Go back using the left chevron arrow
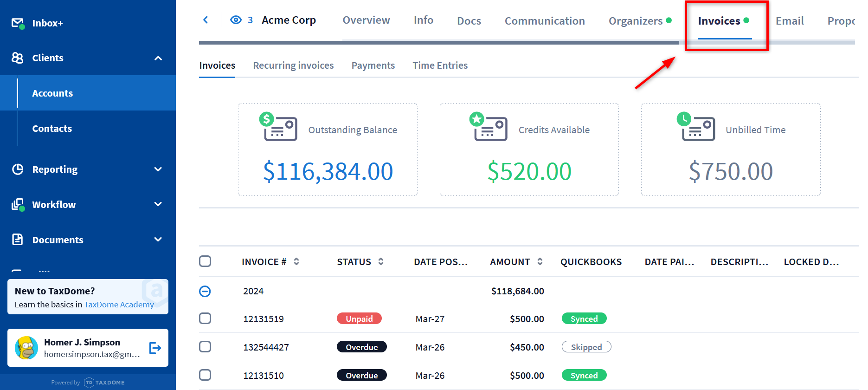Screen dimensions: 868x390 pos(206,20)
